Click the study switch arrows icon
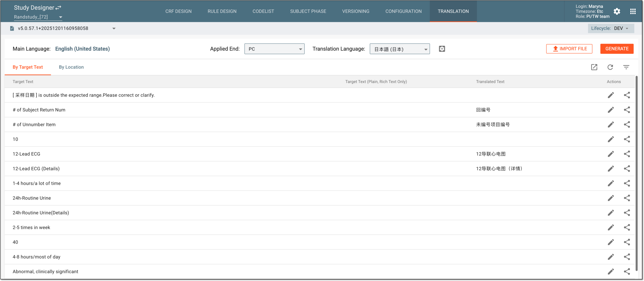 (x=58, y=8)
